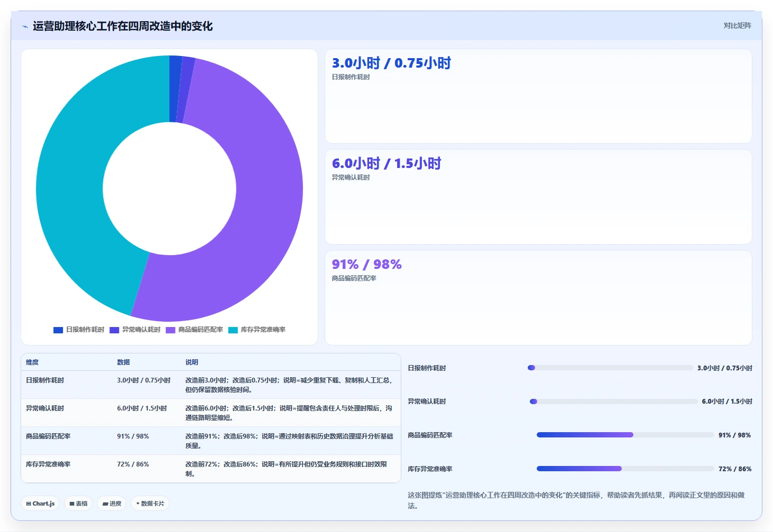Click table cell 6.0小时 / 1.5小时
The width and height of the screenshot is (773, 532).
point(142,408)
